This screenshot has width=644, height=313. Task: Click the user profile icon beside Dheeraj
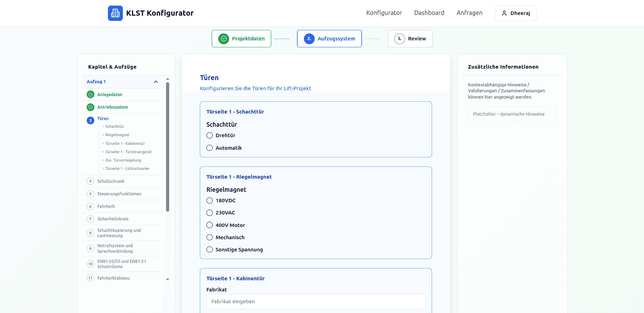(504, 13)
